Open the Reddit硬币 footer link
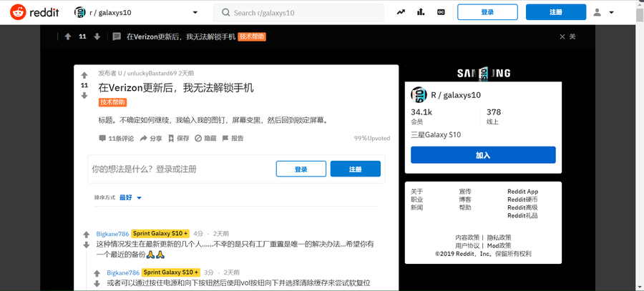The image size is (644, 291). [522, 199]
